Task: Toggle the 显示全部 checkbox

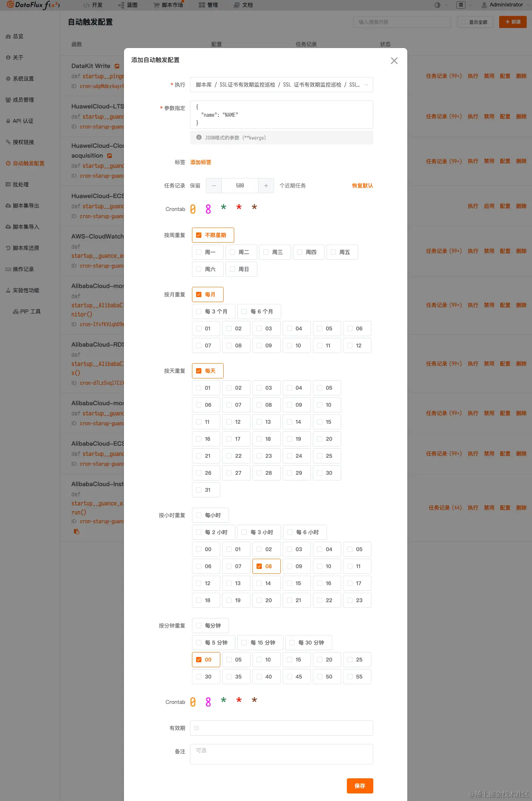Action: pyautogui.click(x=475, y=22)
